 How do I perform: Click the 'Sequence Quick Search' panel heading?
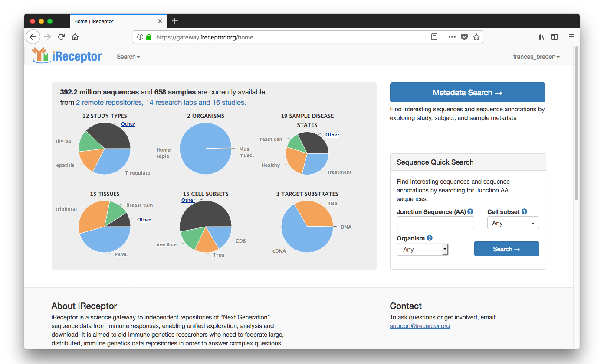[x=435, y=162]
